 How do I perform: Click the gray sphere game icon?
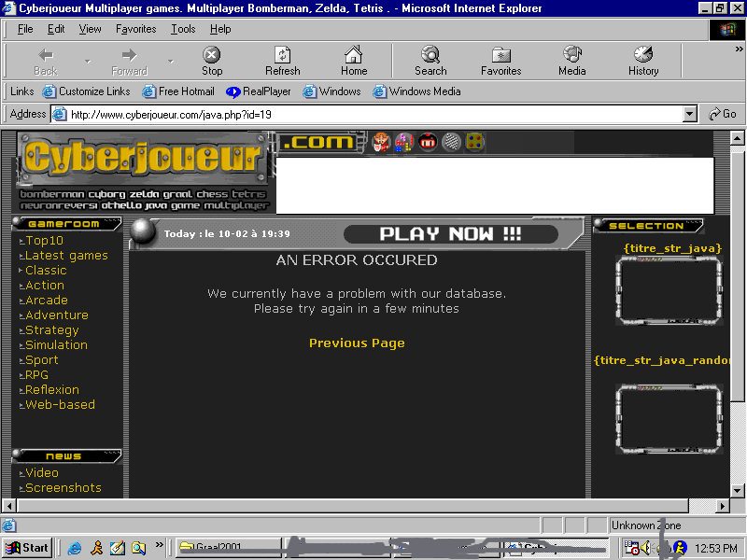(x=451, y=143)
